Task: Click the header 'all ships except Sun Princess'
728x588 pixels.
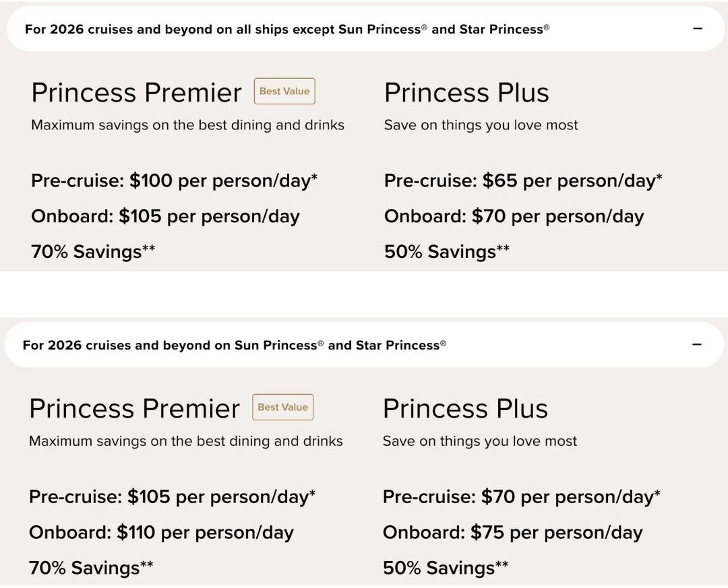Action: click(x=287, y=30)
